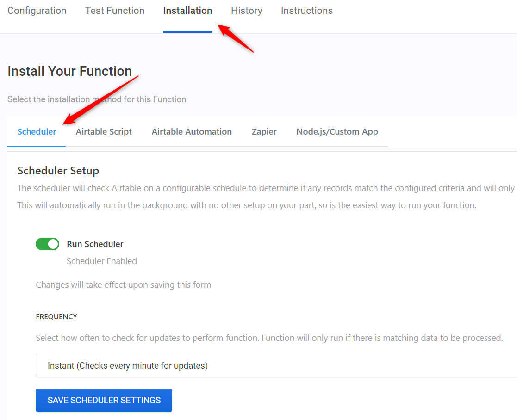Select the Zapier installation method

click(x=264, y=131)
